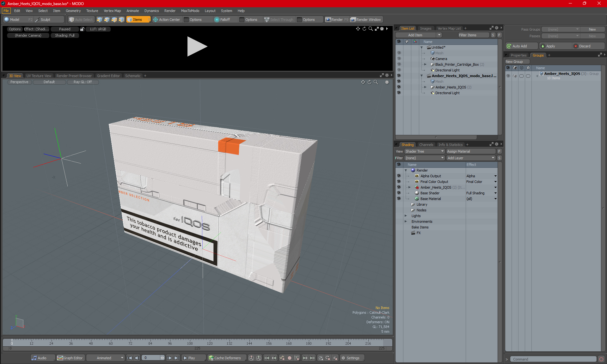Toggle the preview render lock icon
607x364 pixels.
(82, 29)
